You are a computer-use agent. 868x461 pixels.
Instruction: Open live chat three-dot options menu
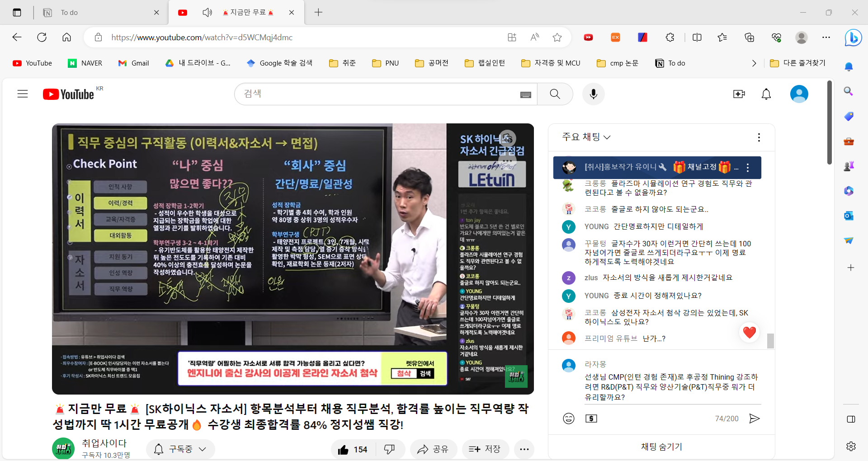click(x=759, y=137)
